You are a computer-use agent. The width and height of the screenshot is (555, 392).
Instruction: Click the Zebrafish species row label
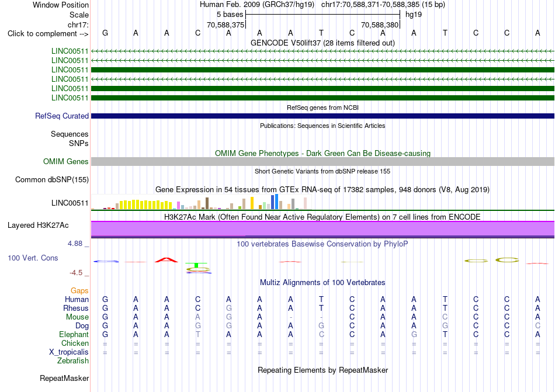pyautogui.click(x=73, y=361)
